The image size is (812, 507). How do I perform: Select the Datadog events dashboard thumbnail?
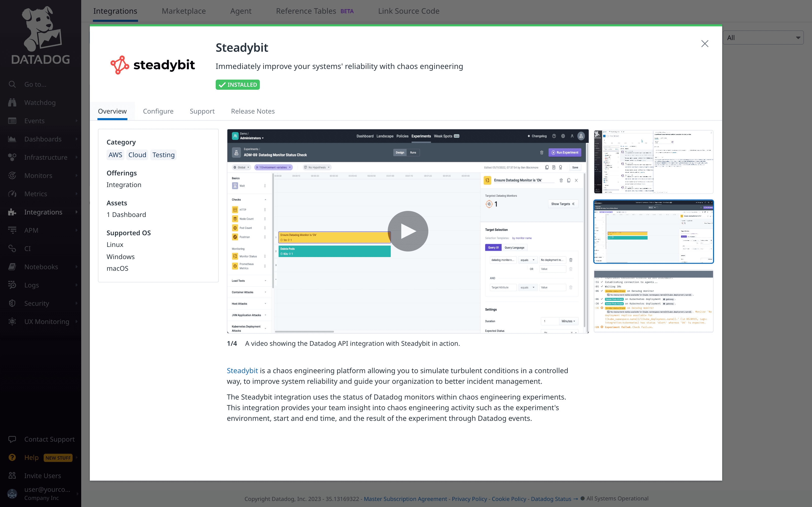pyautogui.click(x=653, y=162)
